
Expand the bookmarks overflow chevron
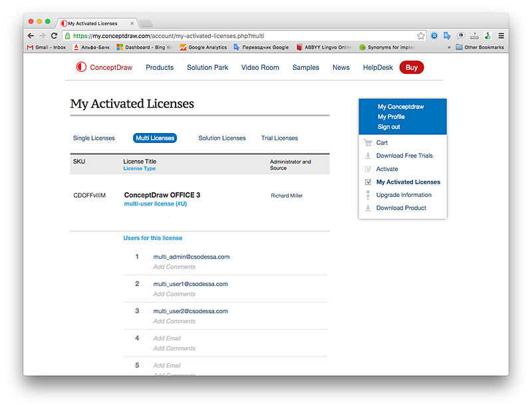(x=449, y=47)
